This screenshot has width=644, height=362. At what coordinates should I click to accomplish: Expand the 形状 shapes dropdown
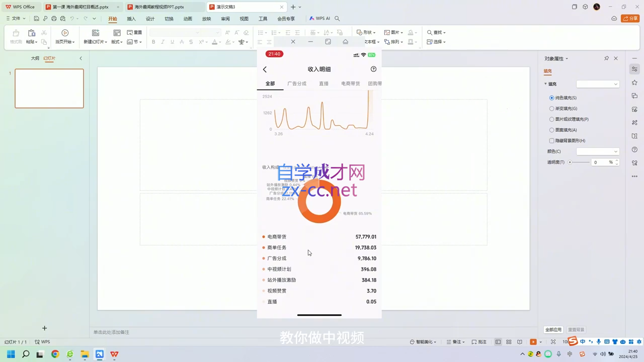click(366, 33)
